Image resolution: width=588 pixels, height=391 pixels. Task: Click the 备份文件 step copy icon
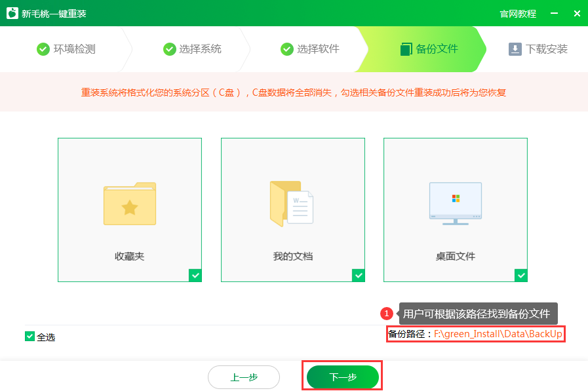[x=406, y=49]
